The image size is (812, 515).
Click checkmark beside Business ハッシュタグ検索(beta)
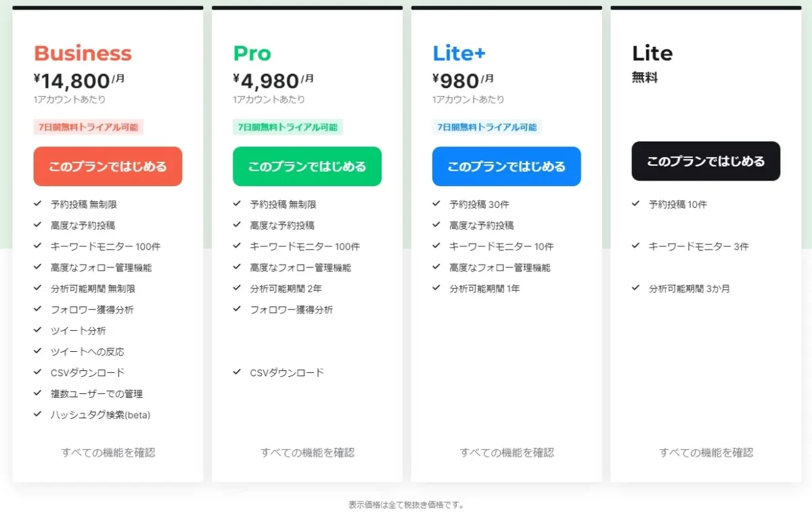click(x=37, y=414)
